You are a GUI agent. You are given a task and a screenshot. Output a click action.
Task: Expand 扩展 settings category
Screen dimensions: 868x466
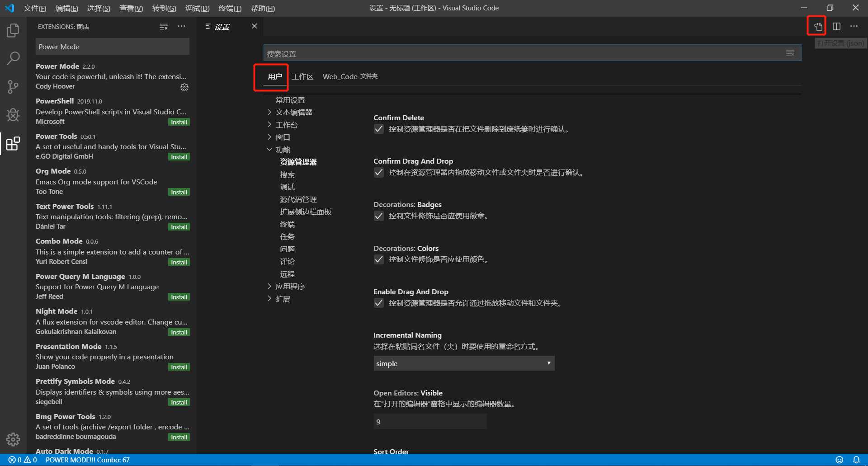269,299
